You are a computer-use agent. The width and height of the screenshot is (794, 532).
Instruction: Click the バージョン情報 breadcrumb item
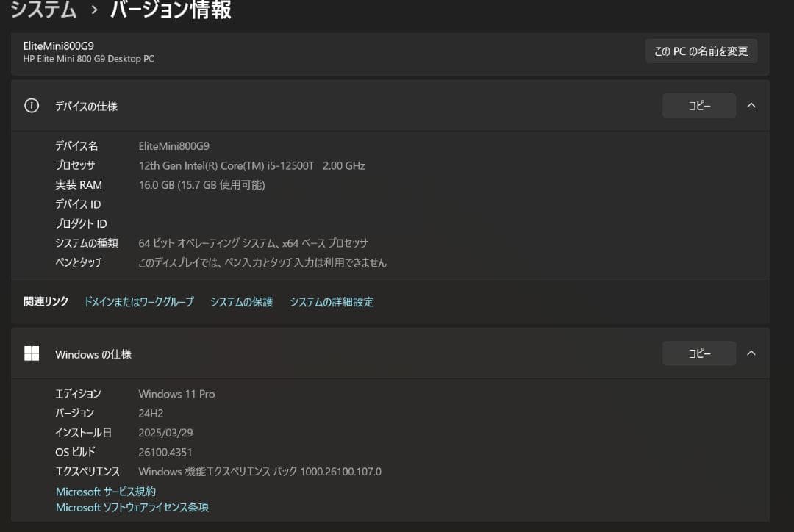coord(171,10)
